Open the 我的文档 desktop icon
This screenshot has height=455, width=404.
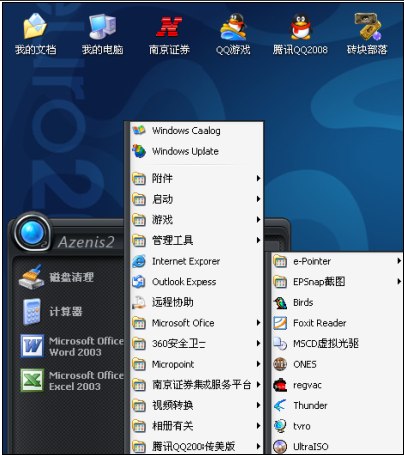click(x=35, y=27)
